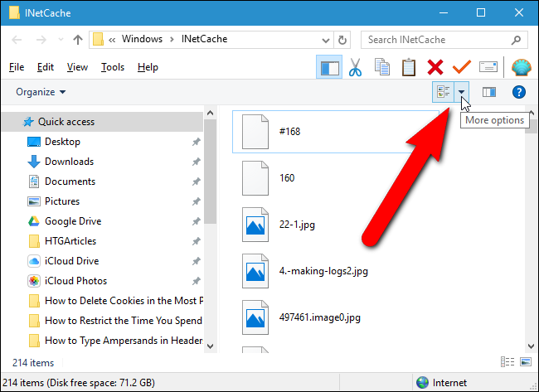This screenshot has width=539, height=392.
Task: Click the orange checkmark Properties icon
Action: [x=462, y=67]
